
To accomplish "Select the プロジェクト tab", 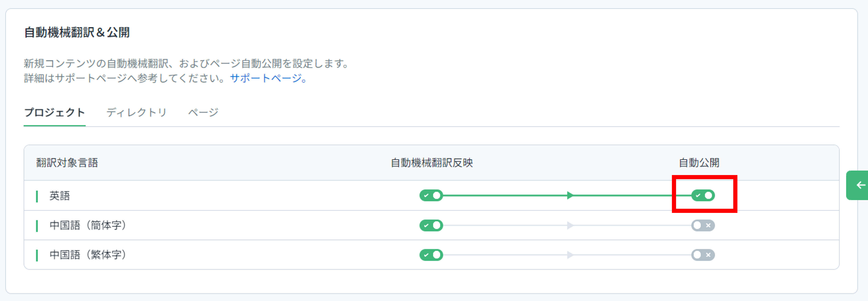I will pyautogui.click(x=54, y=112).
